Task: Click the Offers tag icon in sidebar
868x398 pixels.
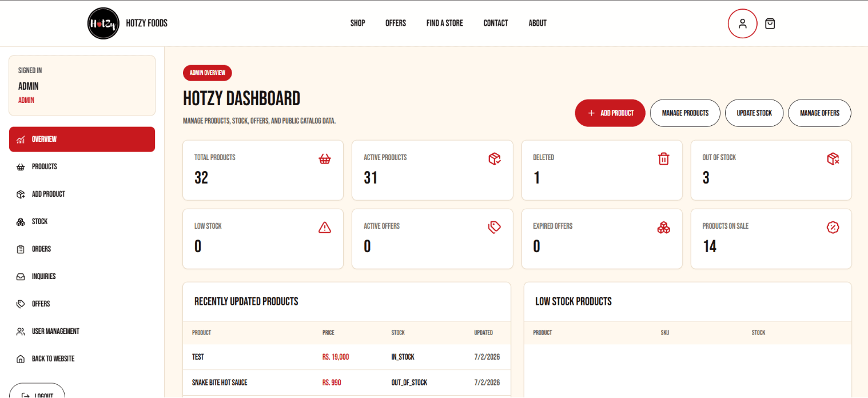Action: tap(21, 304)
